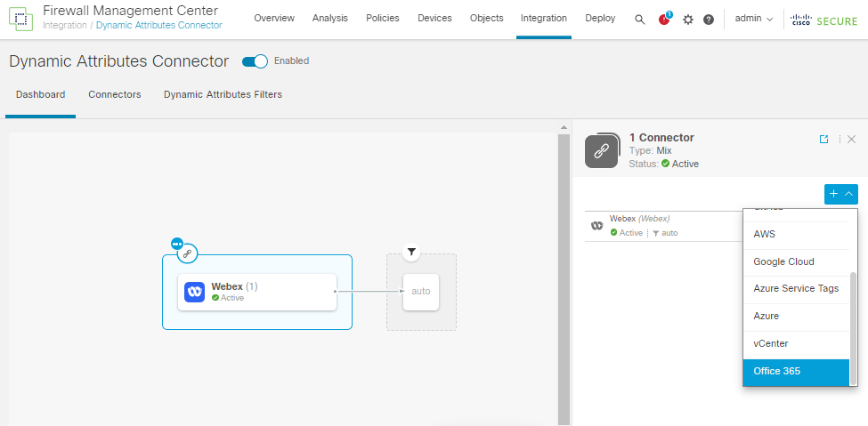Image resolution: width=868 pixels, height=426 pixels.
Task: Click the 1 Connector panel heading
Action: (x=661, y=138)
